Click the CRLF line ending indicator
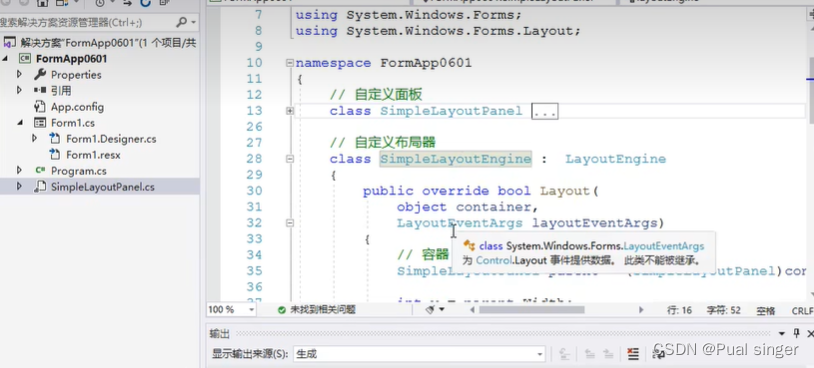Image resolution: width=814 pixels, height=368 pixels. tap(803, 310)
